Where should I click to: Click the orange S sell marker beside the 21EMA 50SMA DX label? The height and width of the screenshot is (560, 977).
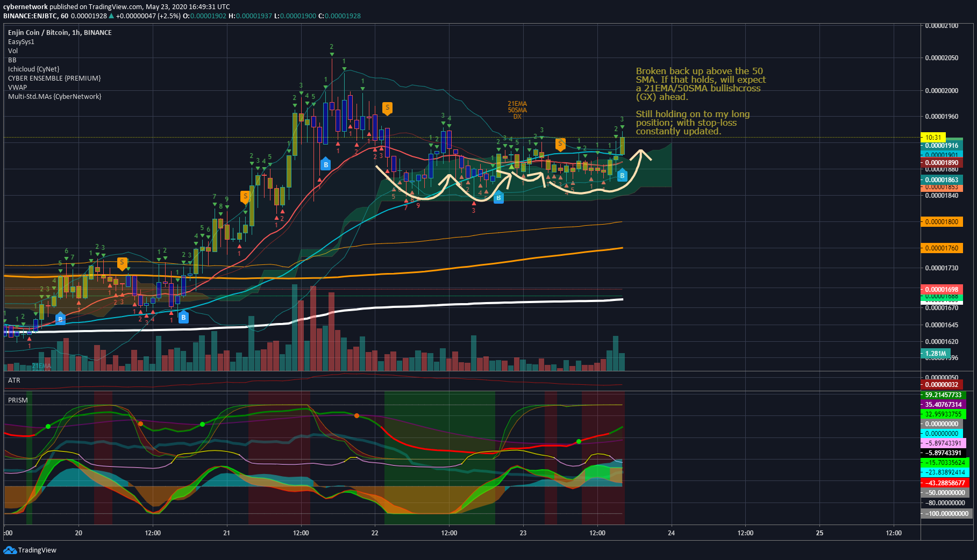(x=560, y=144)
